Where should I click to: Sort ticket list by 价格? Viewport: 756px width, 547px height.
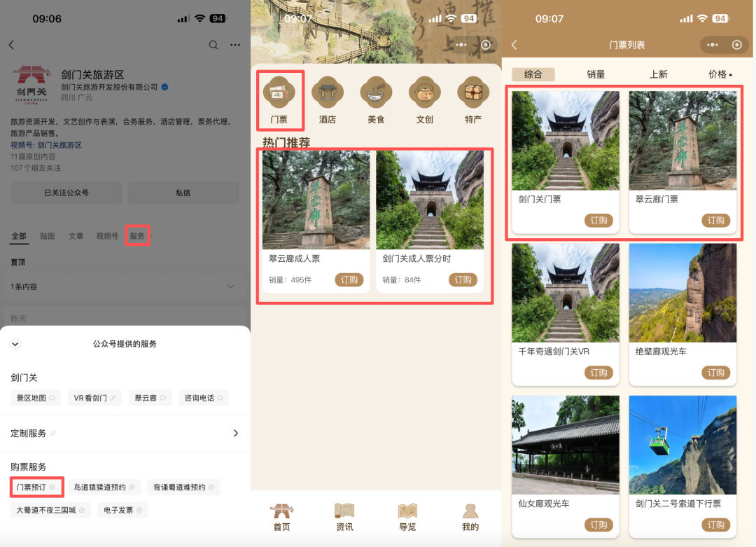pyautogui.click(x=720, y=74)
